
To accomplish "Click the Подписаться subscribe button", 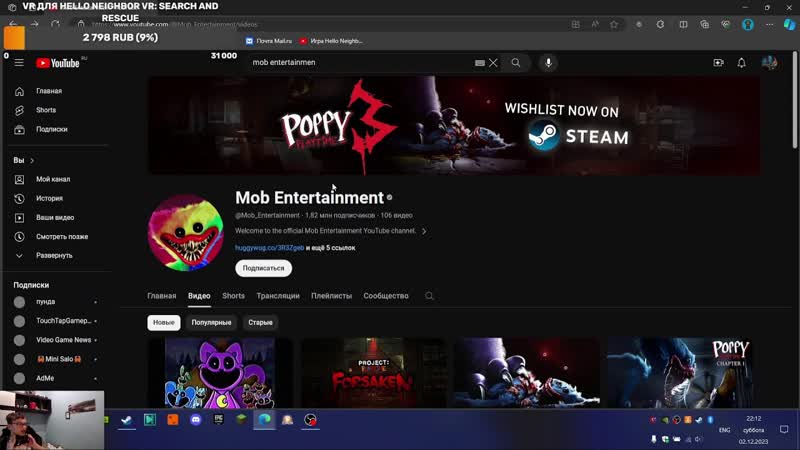I will 263,268.
